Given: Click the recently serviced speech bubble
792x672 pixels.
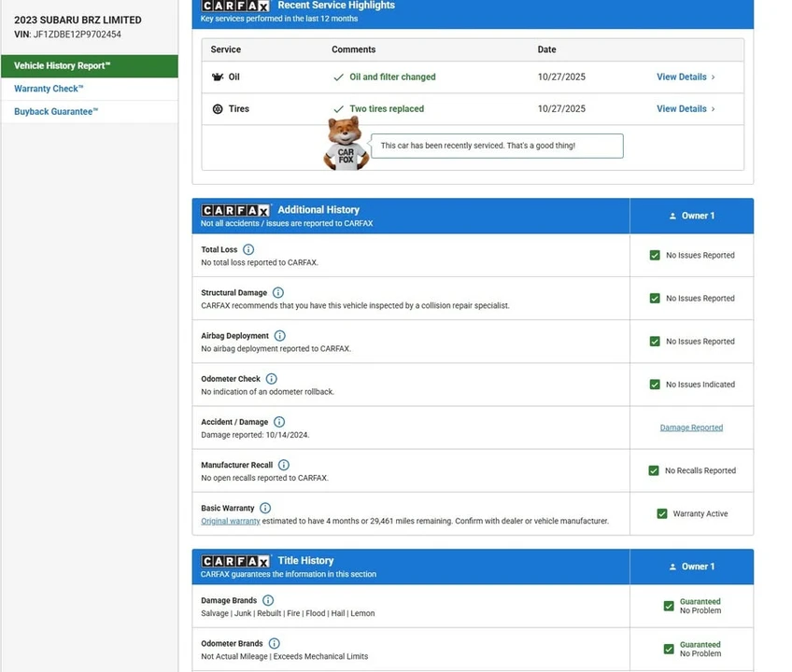Looking at the screenshot, I should point(497,146).
